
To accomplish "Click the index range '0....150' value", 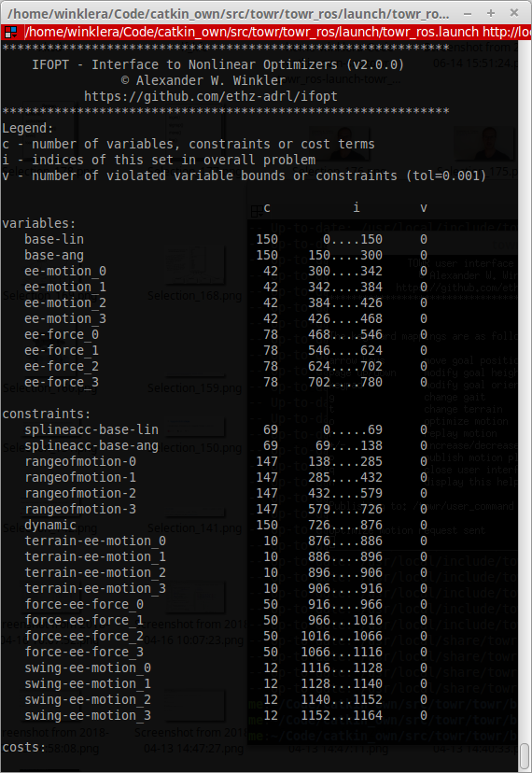I will [353, 239].
